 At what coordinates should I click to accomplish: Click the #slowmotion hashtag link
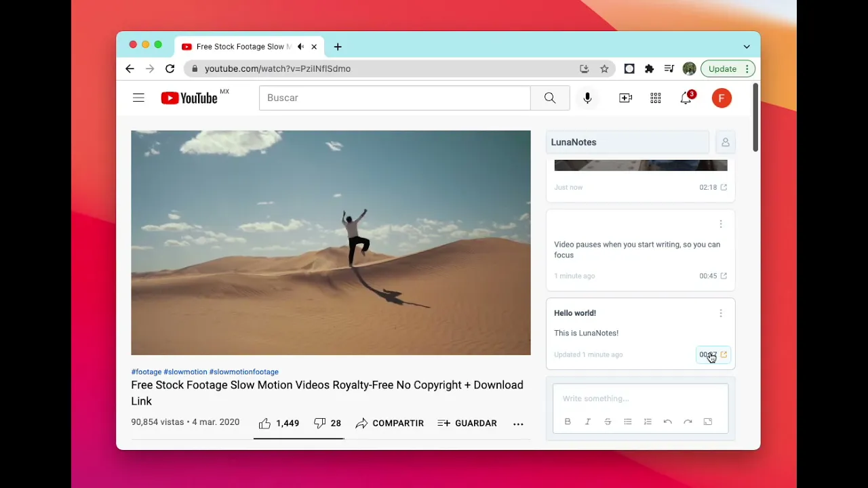pyautogui.click(x=185, y=372)
